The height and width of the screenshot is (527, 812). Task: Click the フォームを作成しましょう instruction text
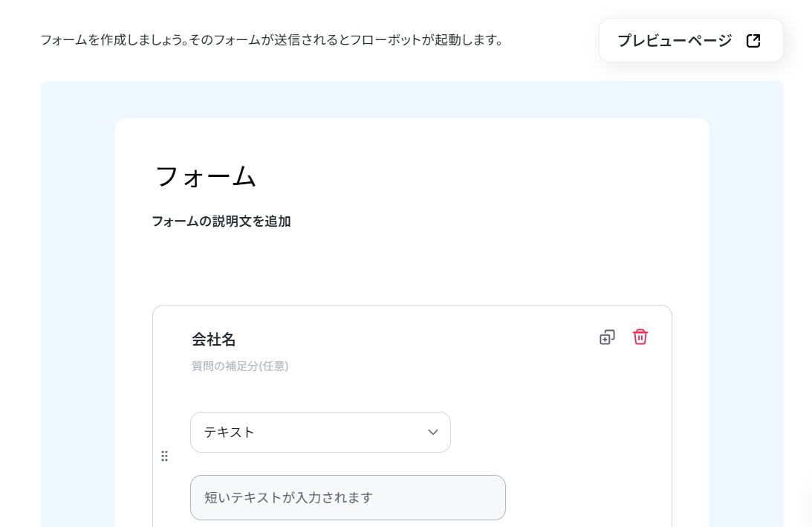click(x=114, y=40)
